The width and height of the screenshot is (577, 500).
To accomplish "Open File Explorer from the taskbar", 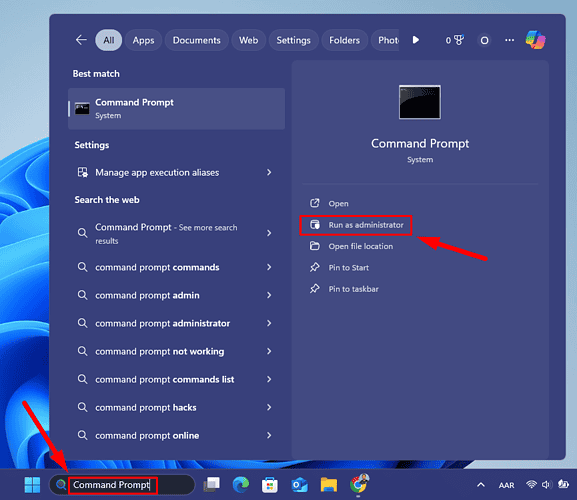I will click(329, 485).
